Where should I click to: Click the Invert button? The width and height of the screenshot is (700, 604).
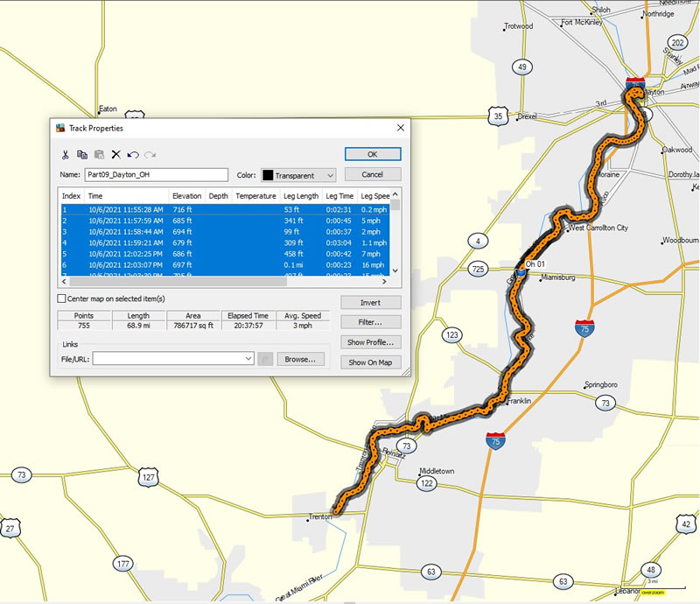370,303
